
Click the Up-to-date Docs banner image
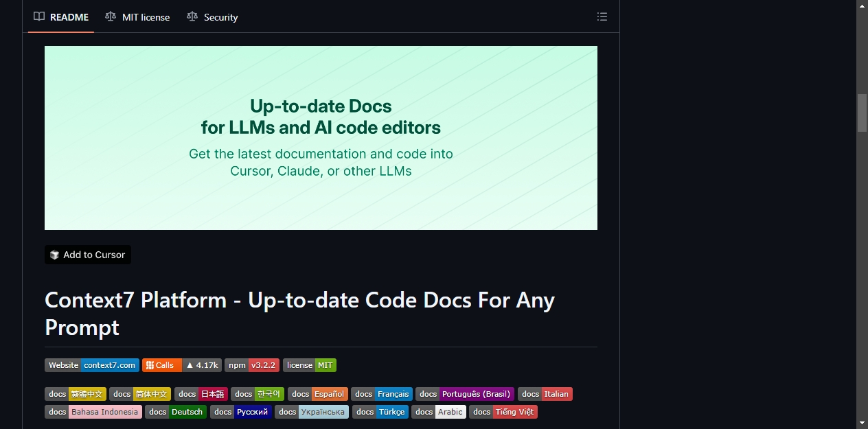click(x=321, y=138)
